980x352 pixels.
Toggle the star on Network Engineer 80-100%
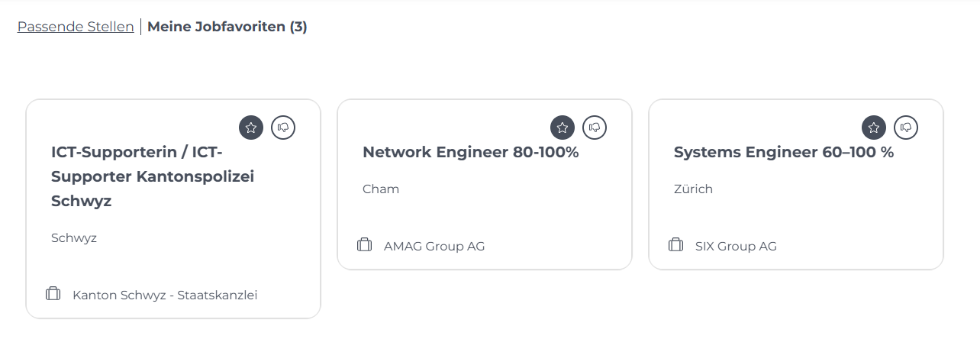pyautogui.click(x=563, y=128)
